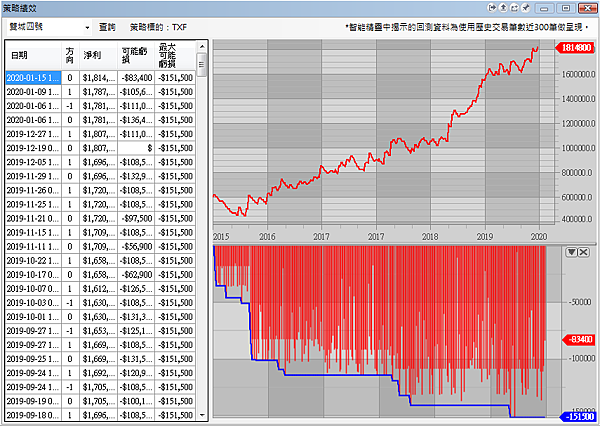Image resolution: width=600 pixels, height=426 pixels.
Task: Click the $1,653 net profit cell
Action: 98,331
